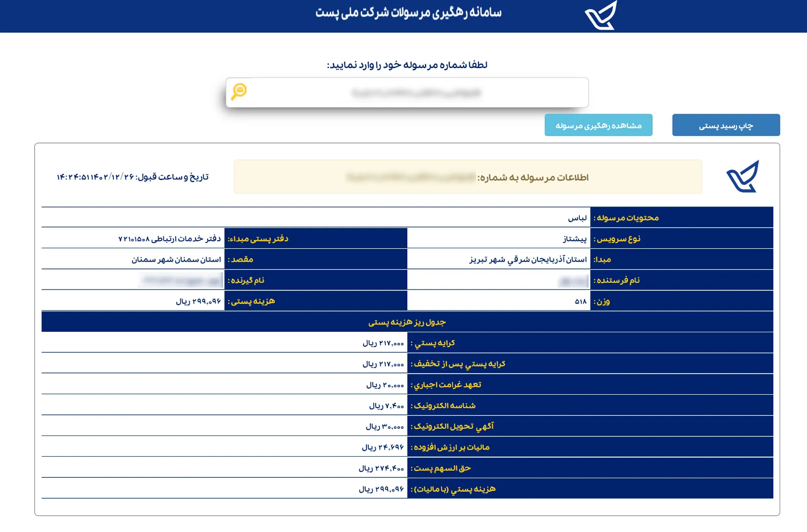Screen dimensions: 807x532
Task: Click the destination value 'استان سمنان شهر سمنان'
Action: point(176,259)
